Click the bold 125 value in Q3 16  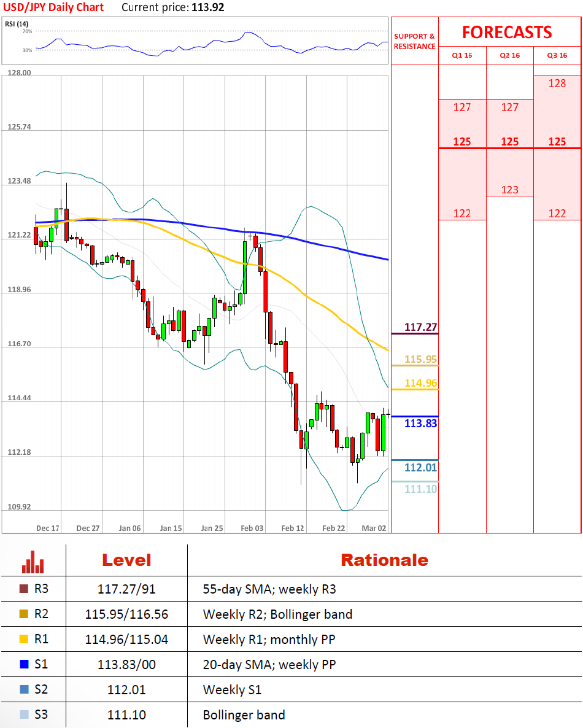[x=557, y=142]
